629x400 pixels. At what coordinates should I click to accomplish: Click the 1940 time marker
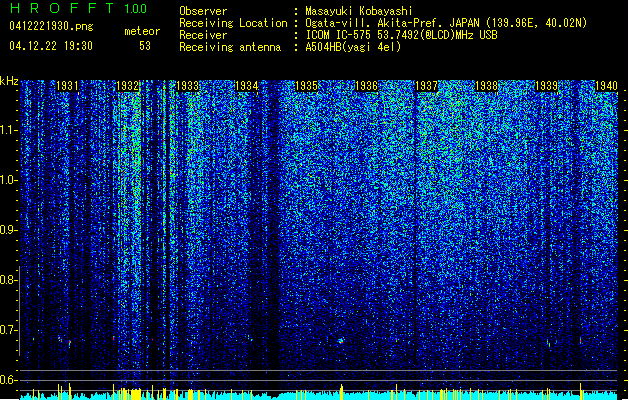coord(606,86)
